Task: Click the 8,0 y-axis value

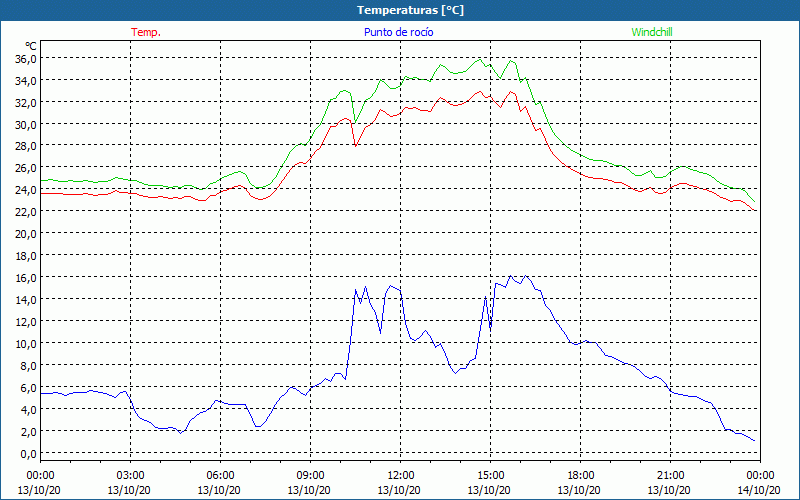Action: 28,365
